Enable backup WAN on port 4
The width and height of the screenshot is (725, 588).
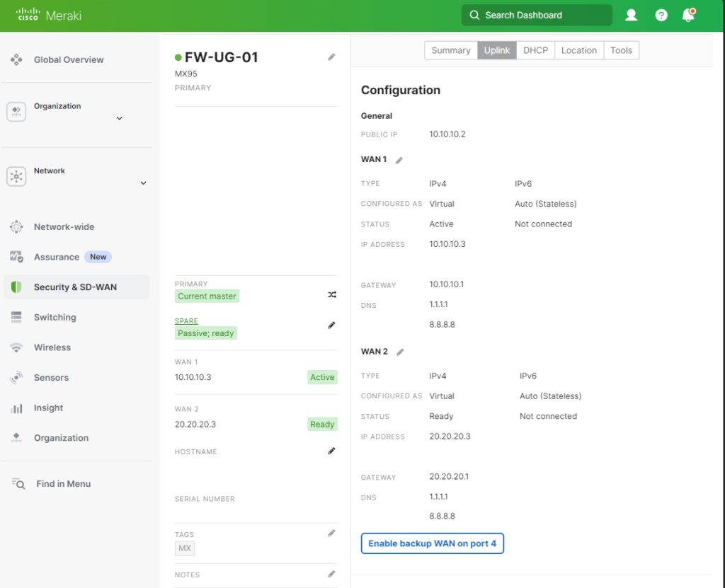pos(432,543)
